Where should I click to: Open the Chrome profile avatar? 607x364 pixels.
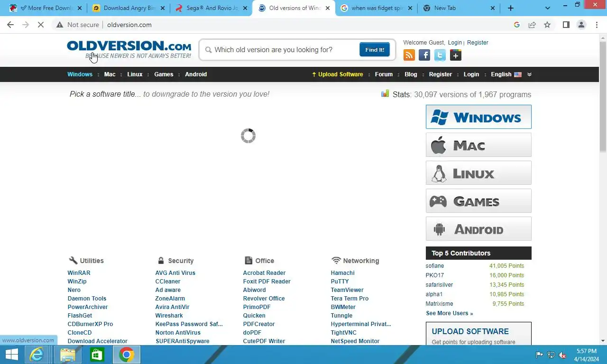coord(581,25)
